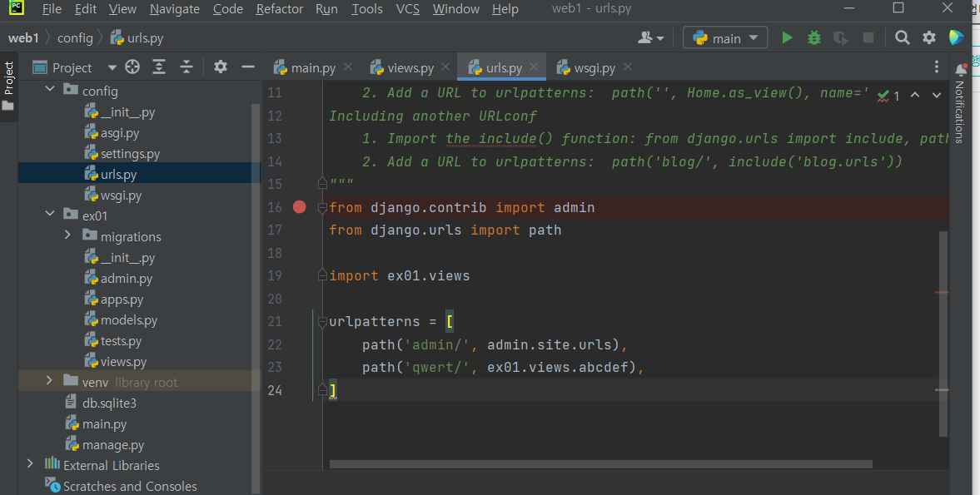Open editor tabs more-options menu

coord(936,67)
